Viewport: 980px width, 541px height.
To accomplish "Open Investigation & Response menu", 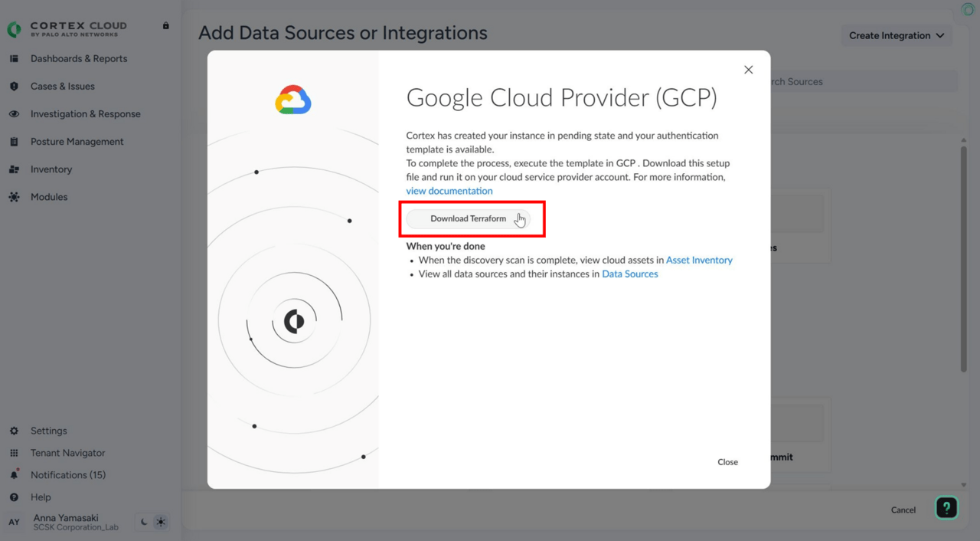I will coord(86,114).
